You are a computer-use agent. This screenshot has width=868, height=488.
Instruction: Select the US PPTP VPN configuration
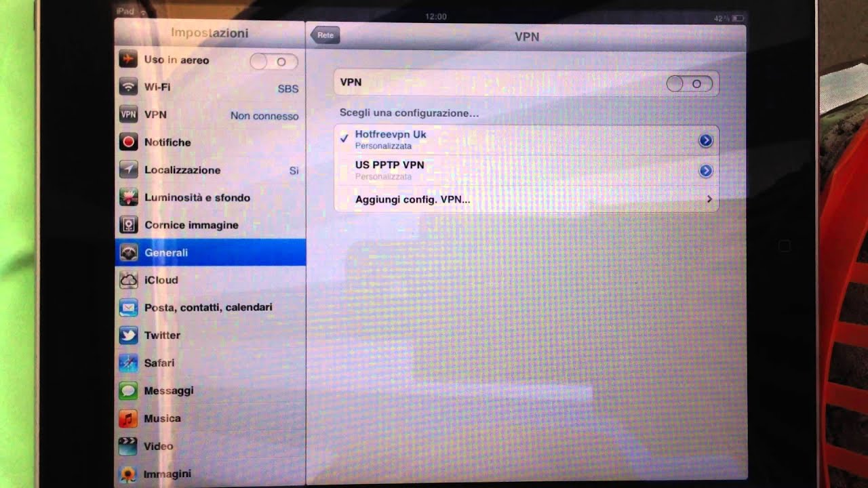pos(526,170)
